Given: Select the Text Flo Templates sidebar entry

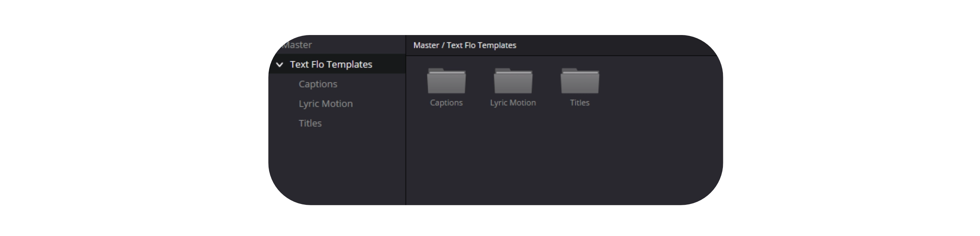Looking at the screenshot, I should pos(331,65).
